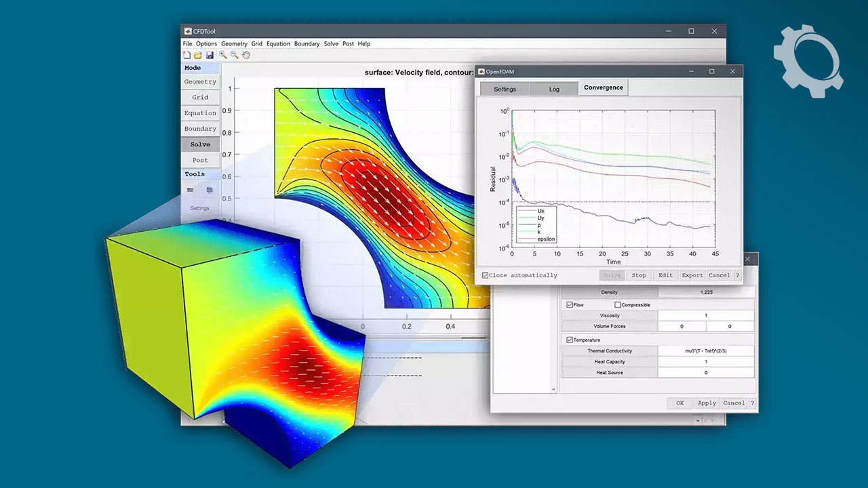The width and height of the screenshot is (868, 488).
Task: Click the Open folder toolbar icon
Action: (x=198, y=55)
